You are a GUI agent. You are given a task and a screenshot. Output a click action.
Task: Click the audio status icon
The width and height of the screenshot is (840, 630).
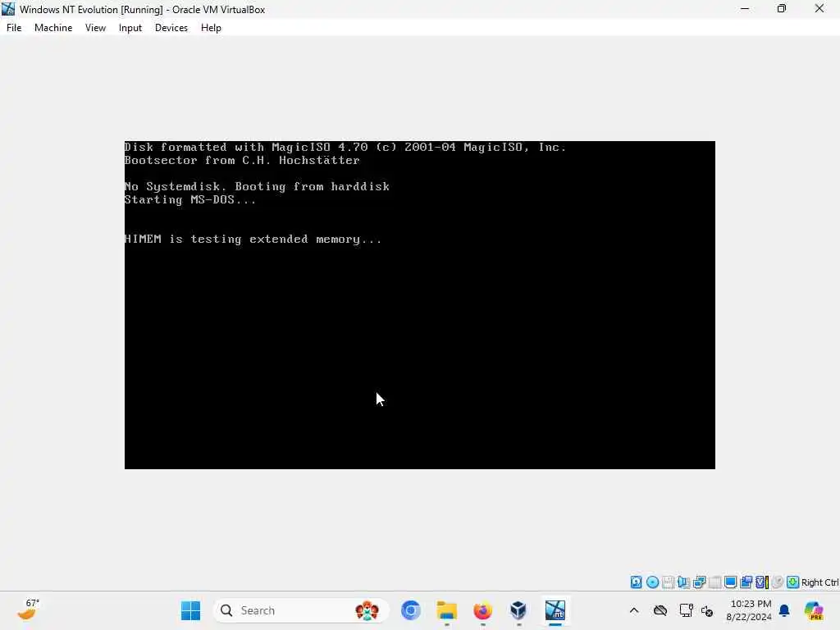point(683,582)
